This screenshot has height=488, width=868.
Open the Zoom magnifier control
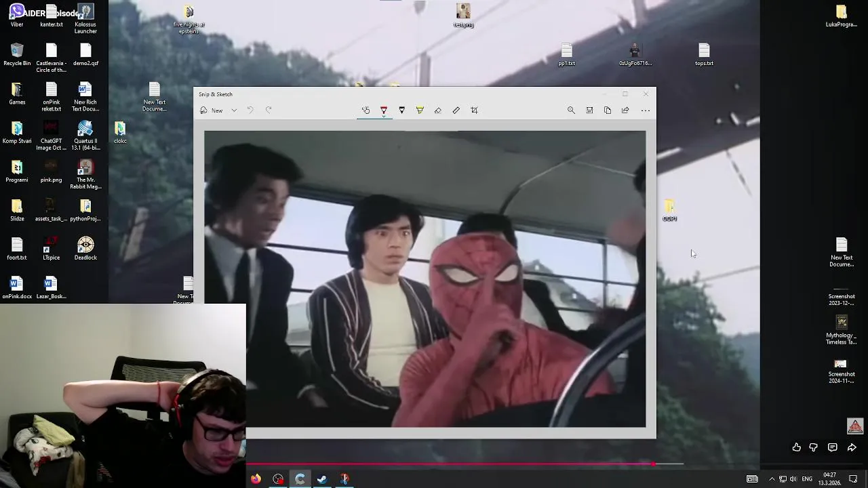pyautogui.click(x=571, y=110)
